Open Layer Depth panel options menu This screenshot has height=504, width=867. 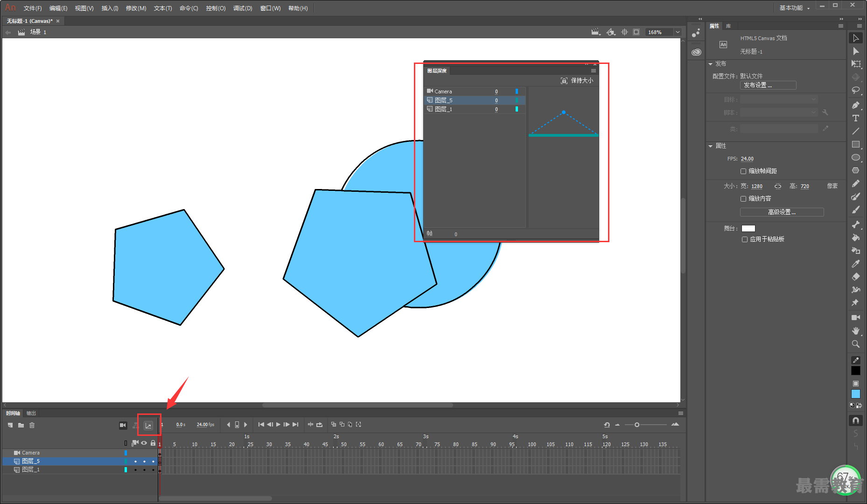(x=594, y=71)
